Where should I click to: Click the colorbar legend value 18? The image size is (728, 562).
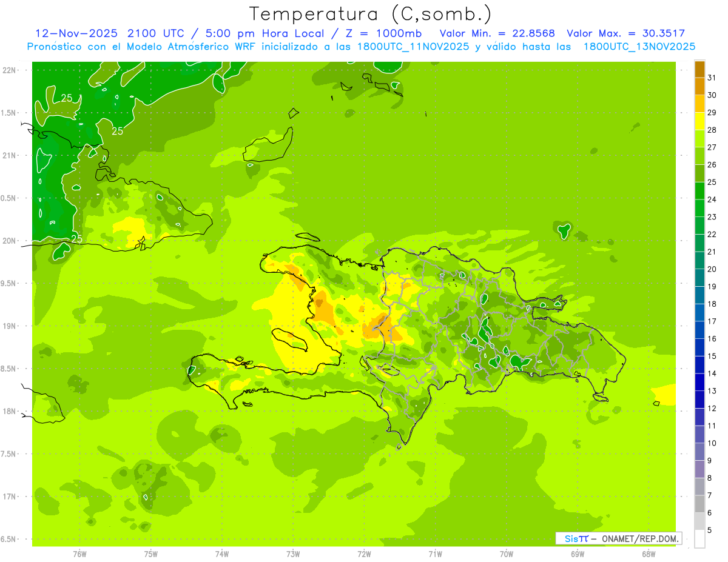712,304
